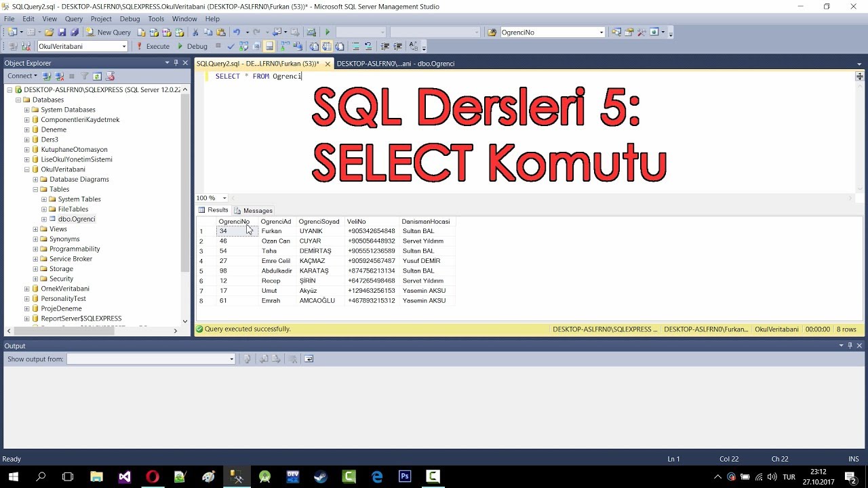Toggle the Results to Grid icon

326,46
